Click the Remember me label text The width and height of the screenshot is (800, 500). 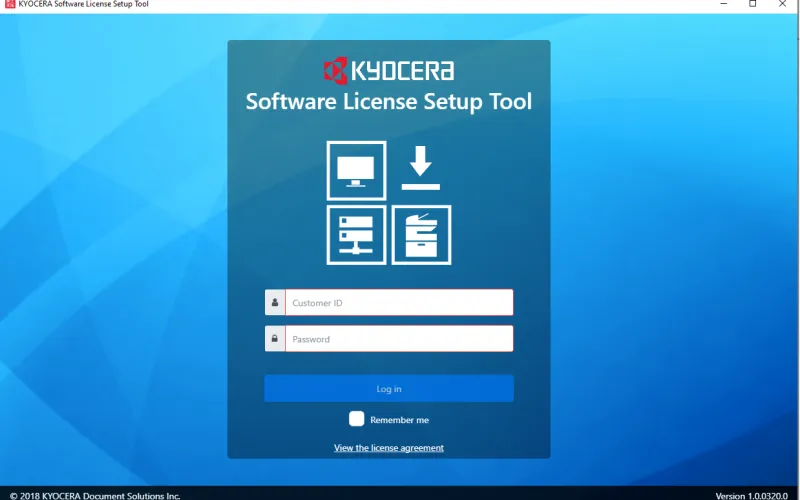click(x=399, y=420)
